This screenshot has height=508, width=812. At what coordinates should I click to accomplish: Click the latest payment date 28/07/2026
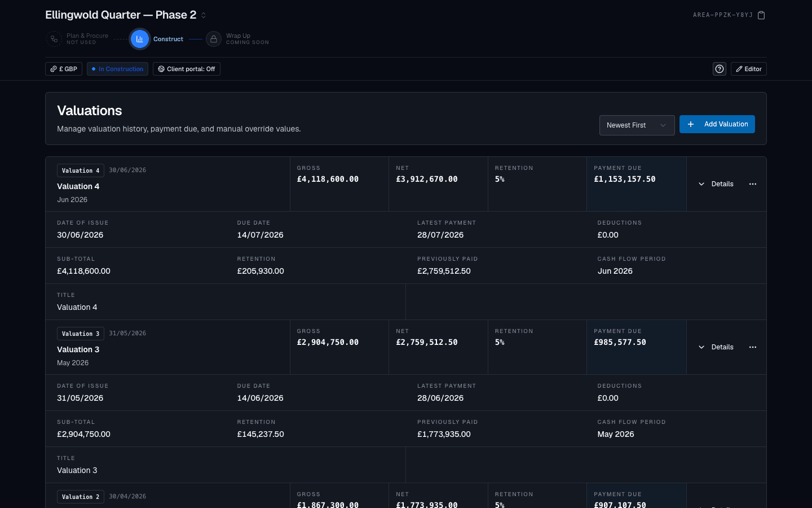click(x=440, y=235)
